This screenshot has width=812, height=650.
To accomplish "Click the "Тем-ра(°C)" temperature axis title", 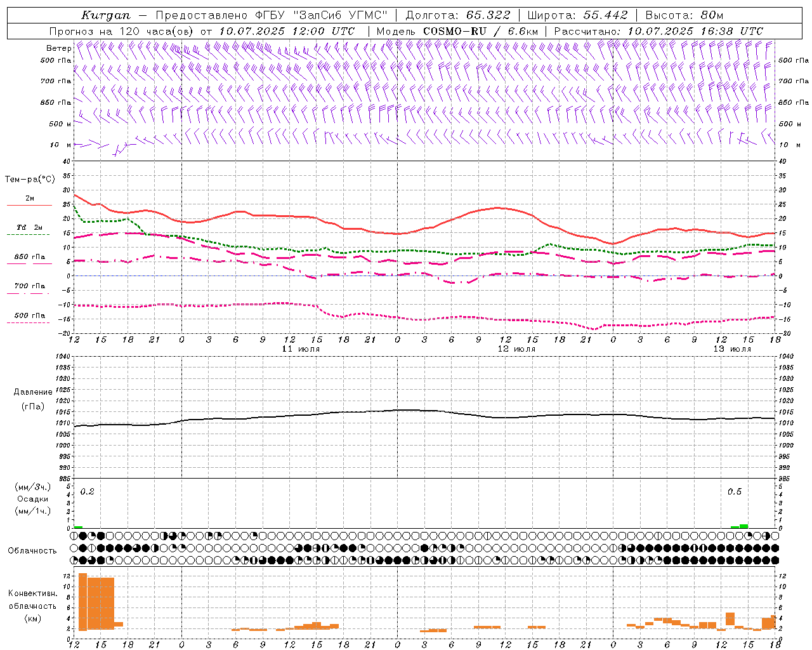I will coord(30,180).
